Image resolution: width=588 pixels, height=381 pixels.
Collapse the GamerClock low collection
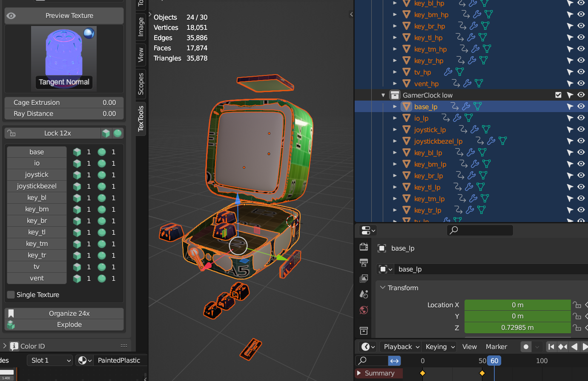tap(383, 95)
